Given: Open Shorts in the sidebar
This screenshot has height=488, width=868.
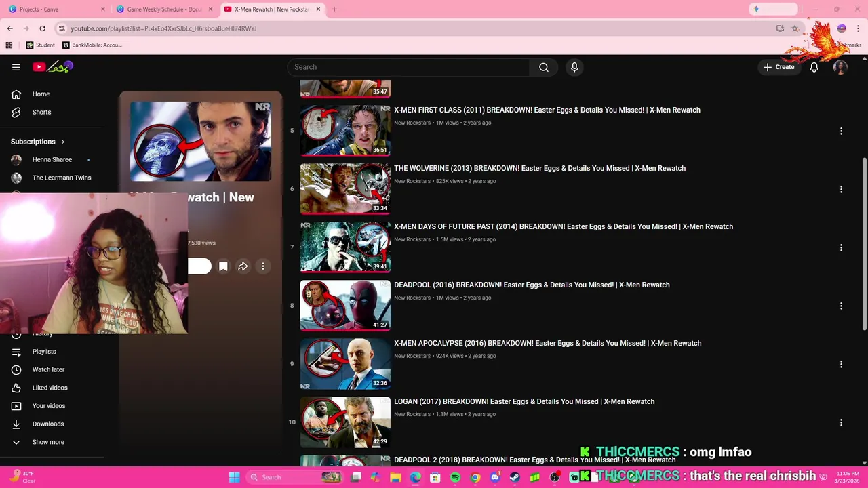Looking at the screenshot, I should [x=41, y=112].
